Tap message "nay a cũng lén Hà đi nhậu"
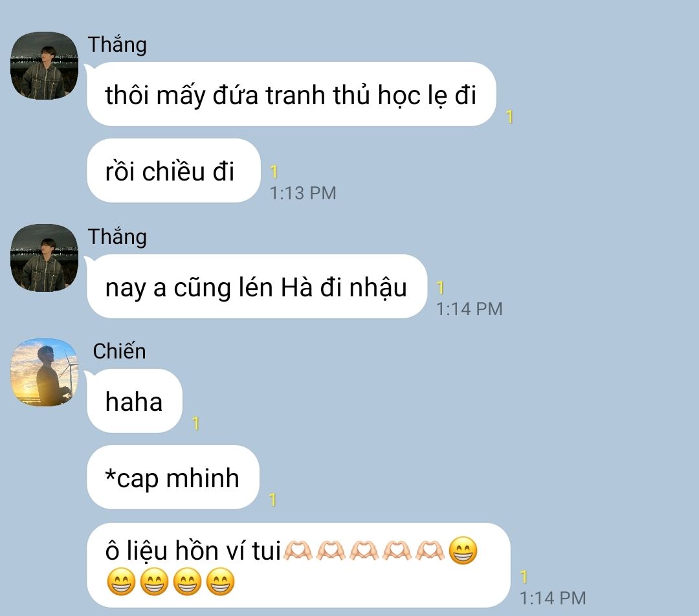Viewport: 699px width, 616px height. click(x=257, y=287)
